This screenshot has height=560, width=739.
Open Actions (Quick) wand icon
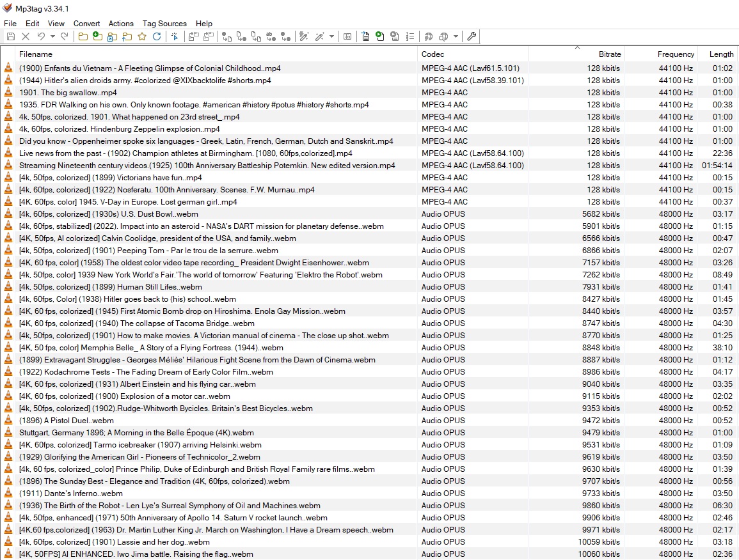[319, 36]
